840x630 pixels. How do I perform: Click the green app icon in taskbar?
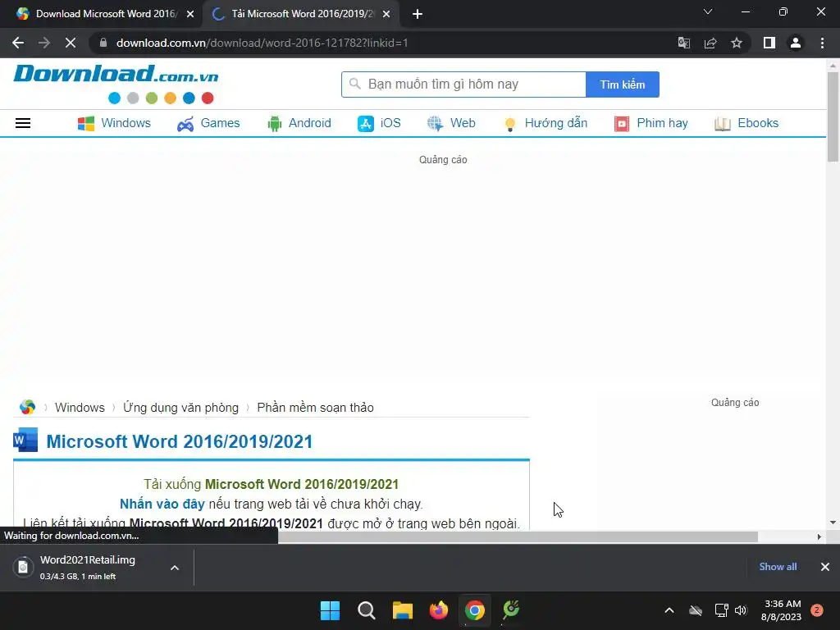click(x=511, y=610)
